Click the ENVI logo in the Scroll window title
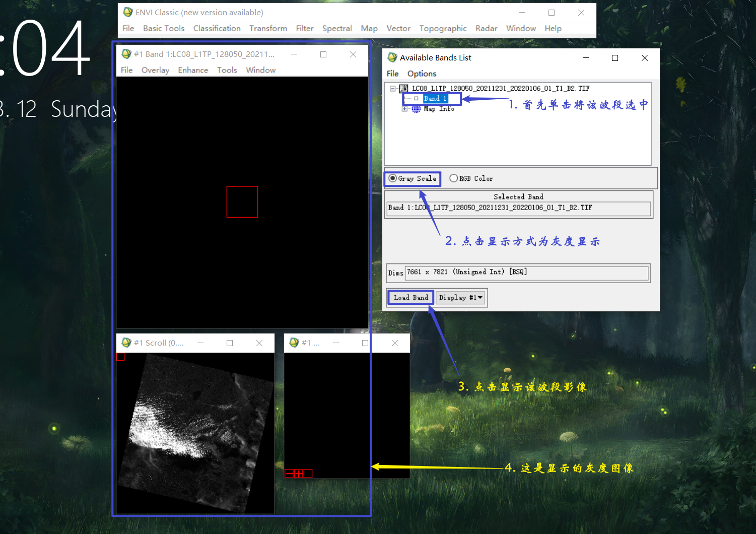Screen dimensions: 756x534 tap(126, 343)
